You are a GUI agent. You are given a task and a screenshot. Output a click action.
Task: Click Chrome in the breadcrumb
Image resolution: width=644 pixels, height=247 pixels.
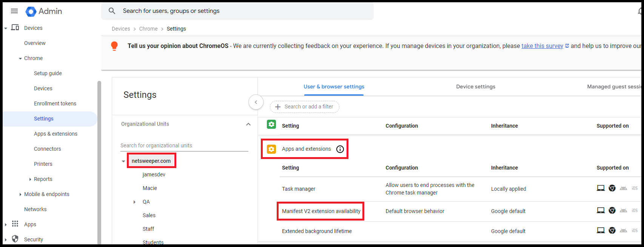(x=148, y=29)
